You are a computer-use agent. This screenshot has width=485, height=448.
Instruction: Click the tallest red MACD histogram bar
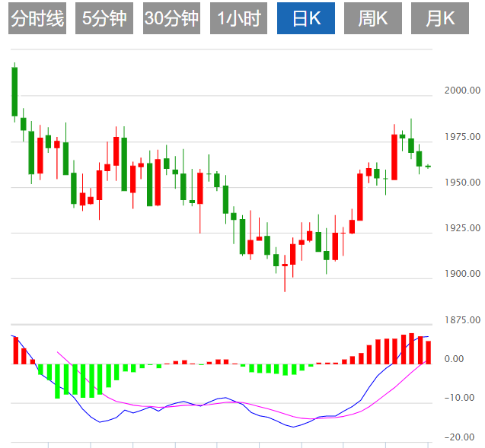[411, 348]
